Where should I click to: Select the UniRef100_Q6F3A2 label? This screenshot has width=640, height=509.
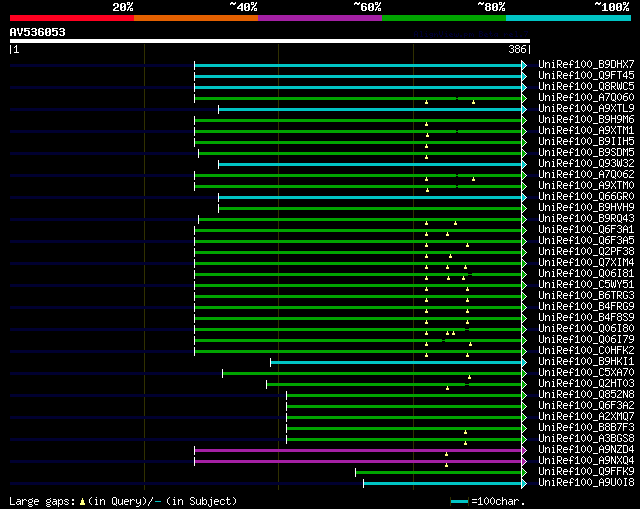586,406
